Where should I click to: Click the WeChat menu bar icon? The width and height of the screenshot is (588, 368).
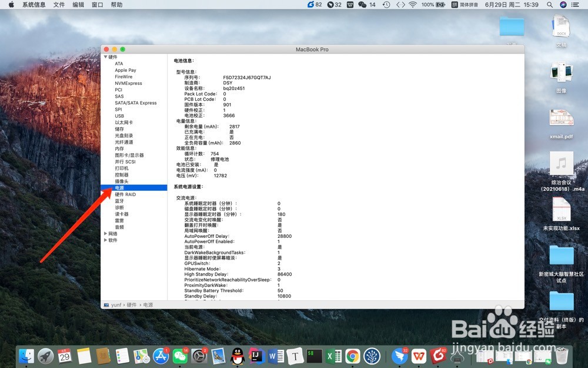(x=366, y=5)
